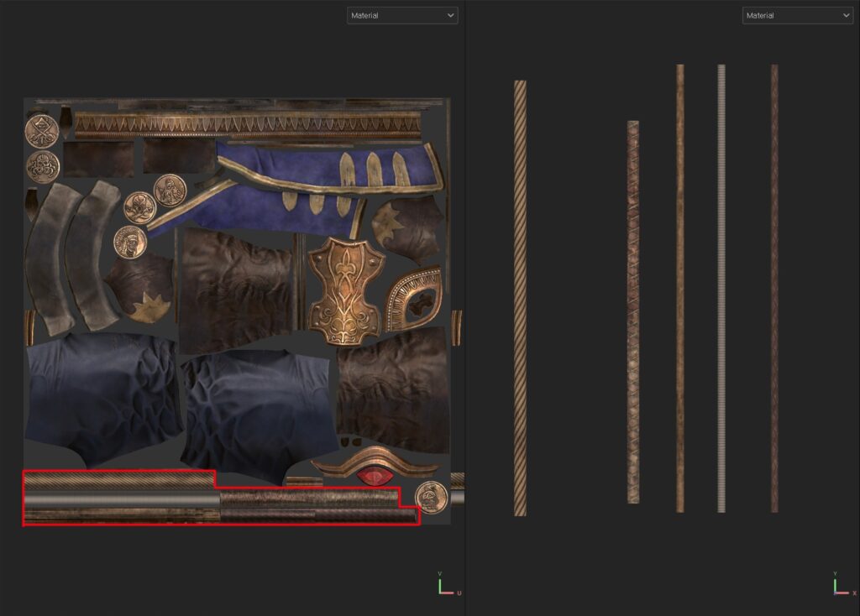Viewport: 860px width, 616px height.
Task: Select the red gem UV island
Action: [x=375, y=476]
